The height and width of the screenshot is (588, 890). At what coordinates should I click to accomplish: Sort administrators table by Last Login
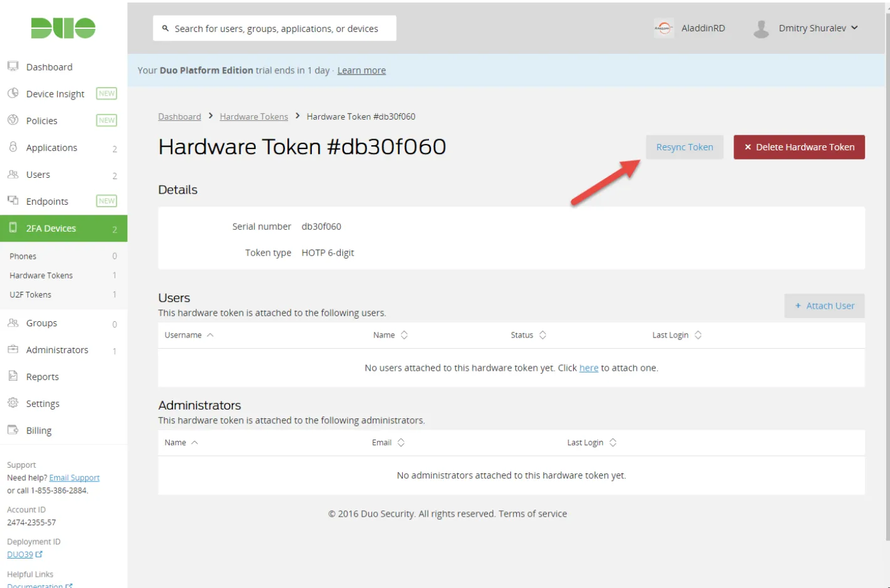pyautogui.click(x=591, y=443)
